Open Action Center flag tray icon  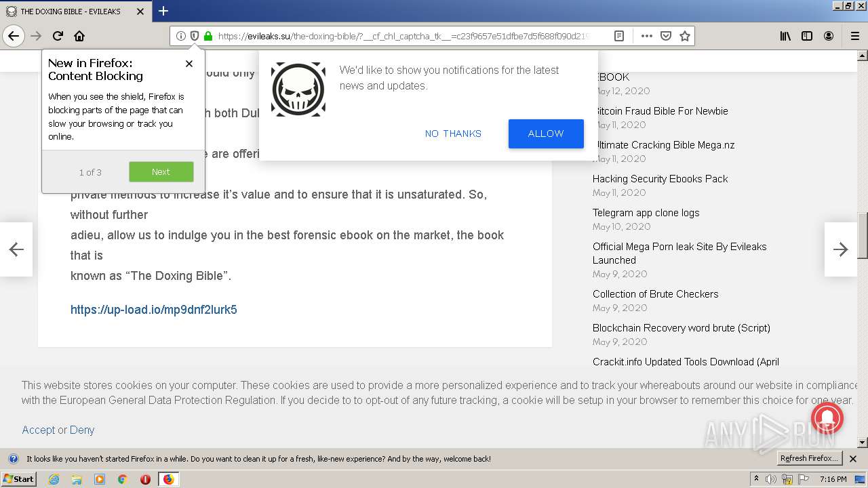point(804,479)
